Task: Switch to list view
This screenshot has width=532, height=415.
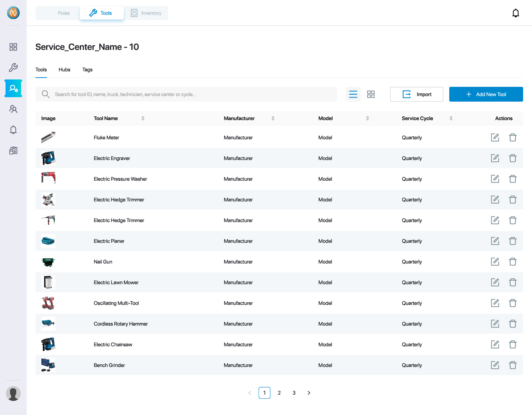Action: tap(353, 94)
